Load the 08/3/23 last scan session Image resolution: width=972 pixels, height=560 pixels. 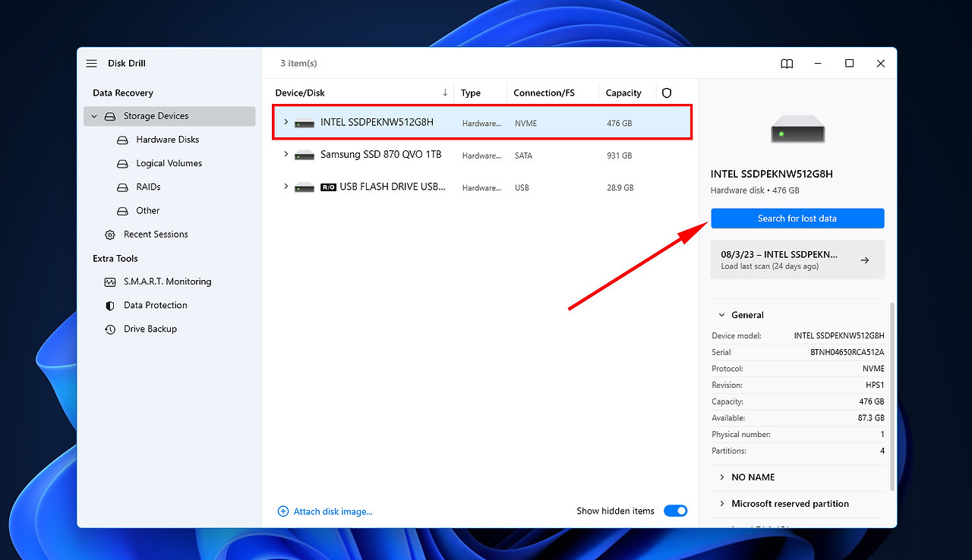tap(797, 260)
